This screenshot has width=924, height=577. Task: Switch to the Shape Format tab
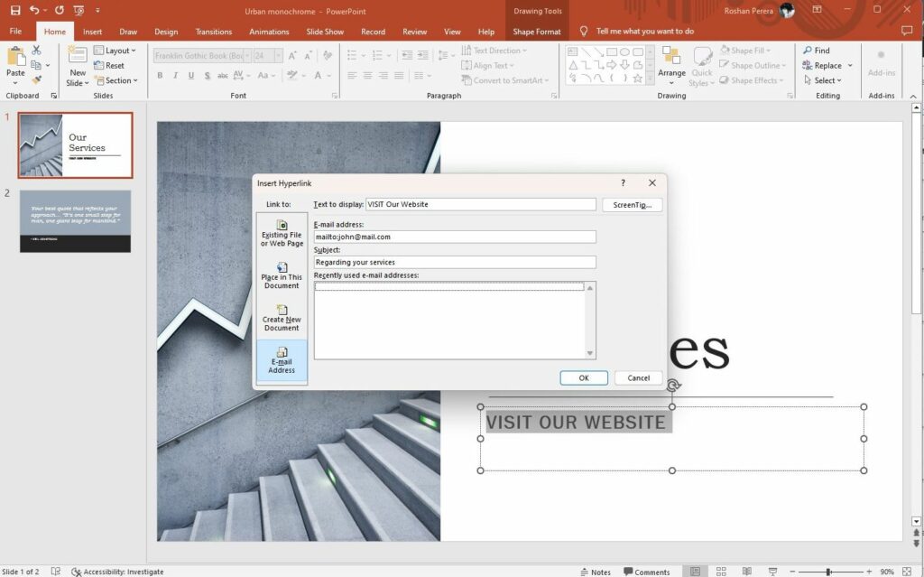(x=536, y=31)
